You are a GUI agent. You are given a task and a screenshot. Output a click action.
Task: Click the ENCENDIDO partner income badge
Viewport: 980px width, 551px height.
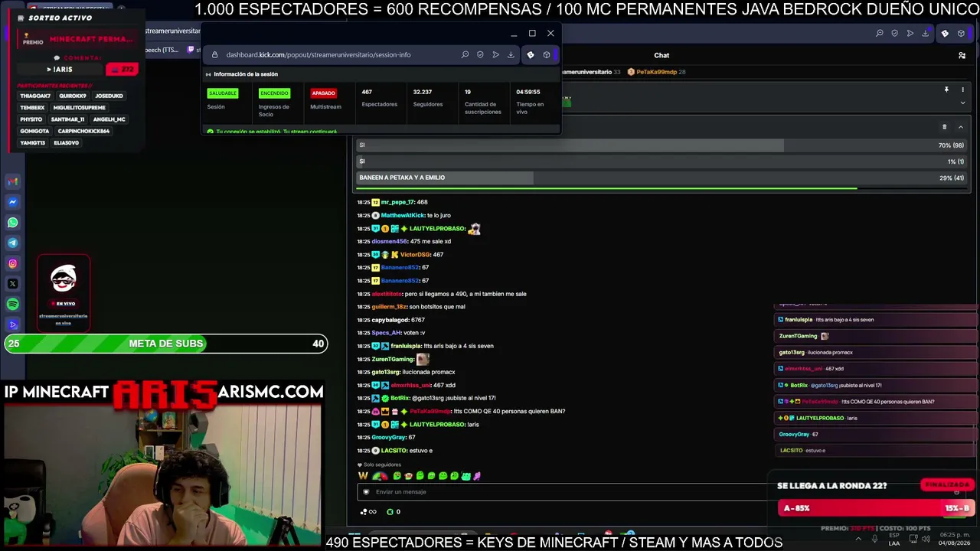coord(274,93)
